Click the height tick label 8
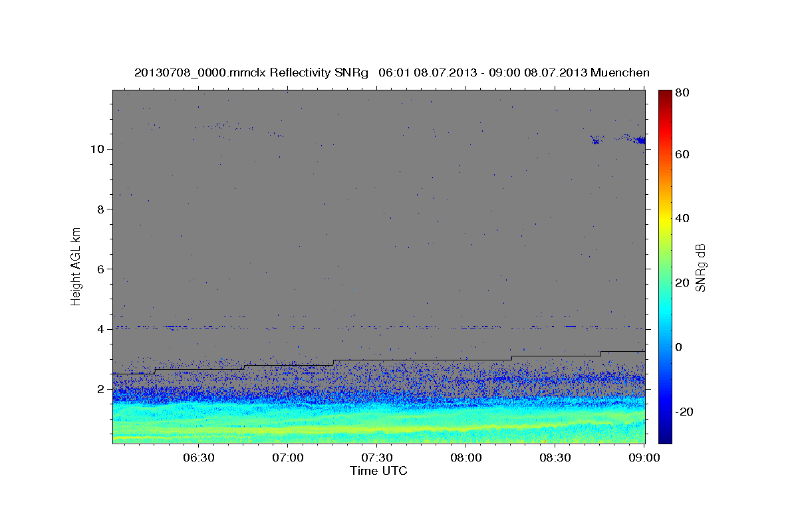 pos(102,209)
